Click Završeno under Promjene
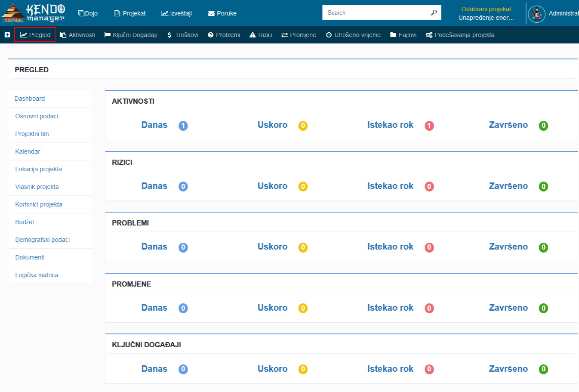 (x=508, y=308)
